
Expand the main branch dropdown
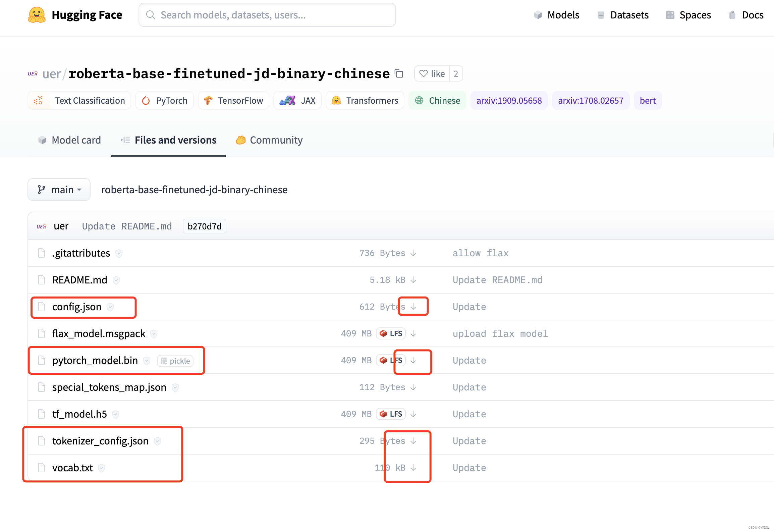(x=59, y=190)
